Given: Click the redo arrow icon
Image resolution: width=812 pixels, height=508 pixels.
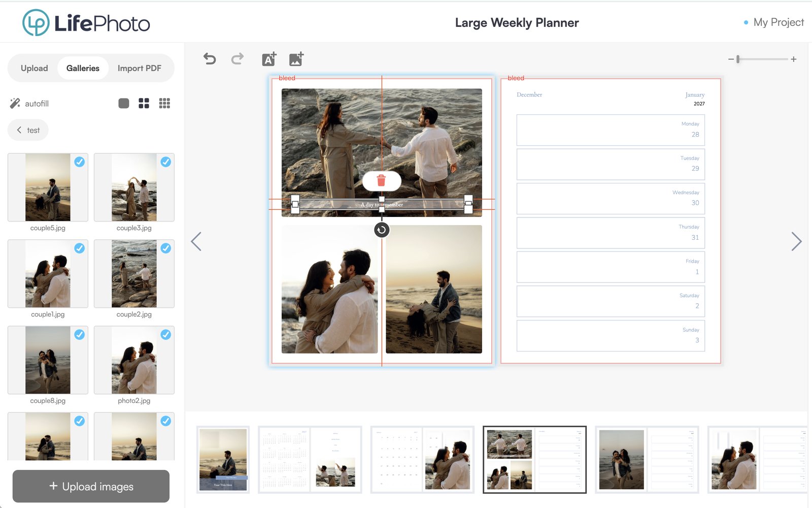Looking at the screenshot, I should tap(238, 59).
